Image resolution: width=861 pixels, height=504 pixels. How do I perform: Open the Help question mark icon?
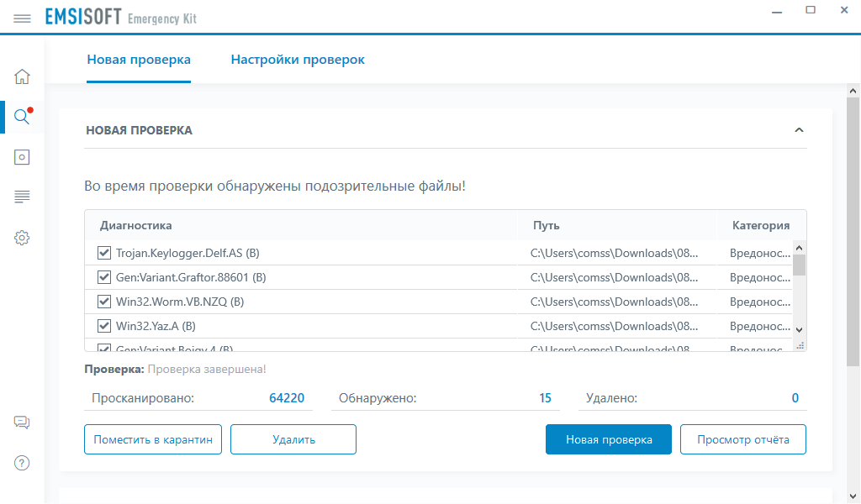point(22,463)
